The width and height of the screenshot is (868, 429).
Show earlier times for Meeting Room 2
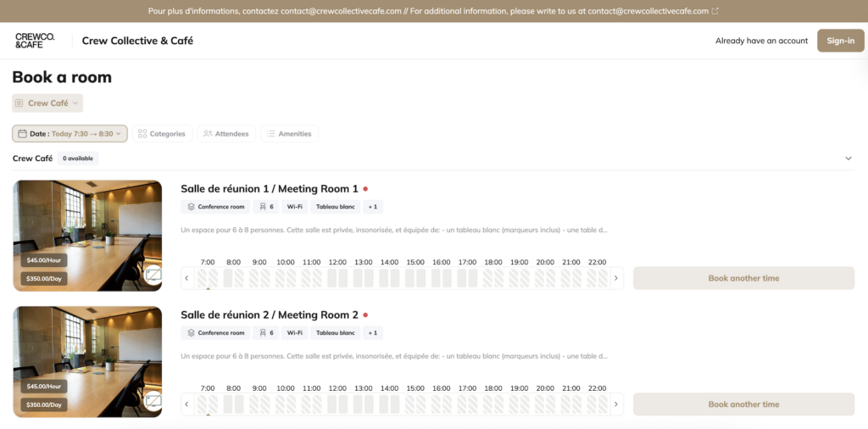coord(187,404)
